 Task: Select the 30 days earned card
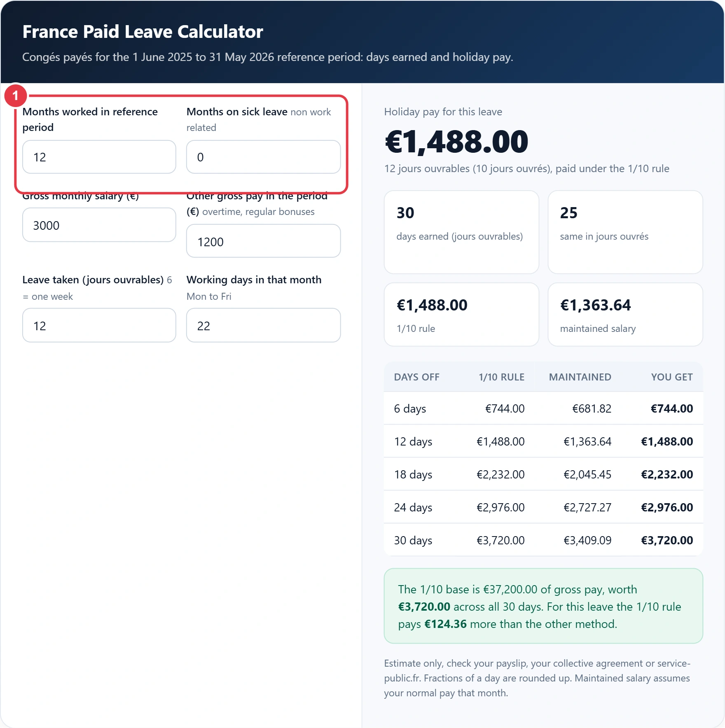(x=461, y=232)
